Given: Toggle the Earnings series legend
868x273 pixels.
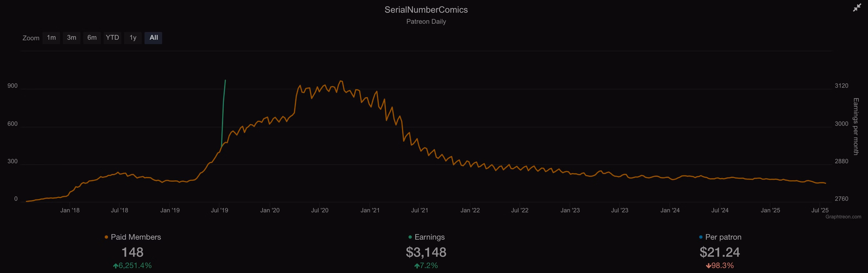Looking at the screenshot, I should 429,237.
